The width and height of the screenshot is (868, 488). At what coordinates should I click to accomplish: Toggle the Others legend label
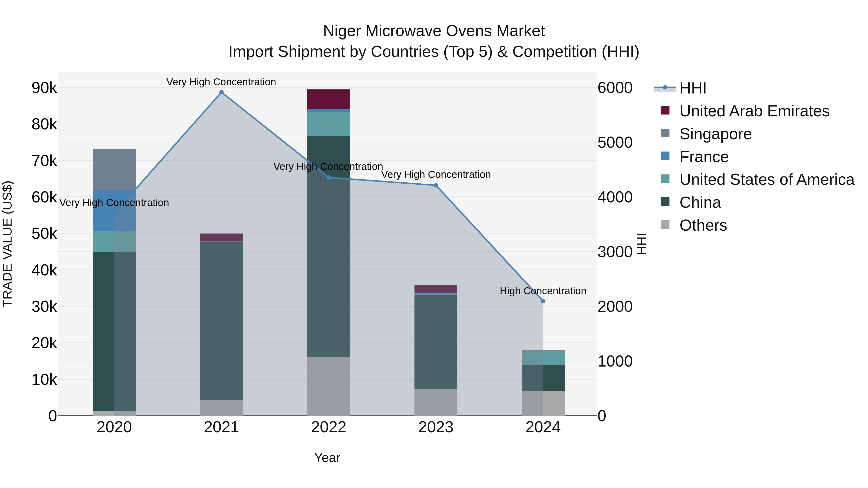click(703, 225)
